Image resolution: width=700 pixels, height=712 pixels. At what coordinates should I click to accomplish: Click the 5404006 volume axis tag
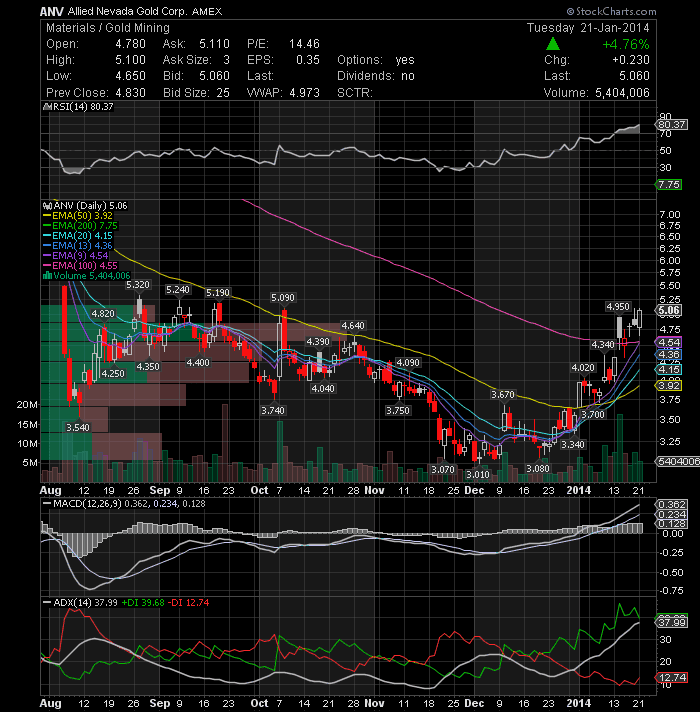(x=678, y=461)
